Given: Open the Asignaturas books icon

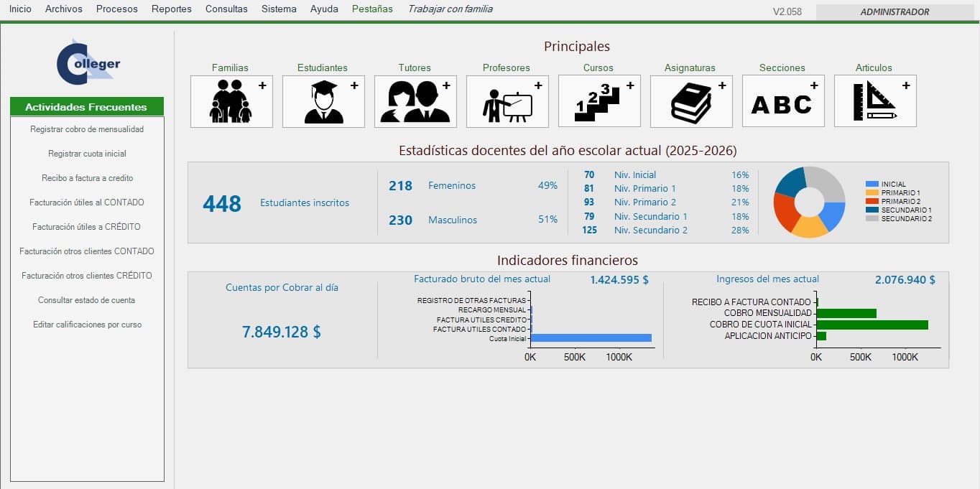Looking at the screenshot, I should click(x=691, y=101).
